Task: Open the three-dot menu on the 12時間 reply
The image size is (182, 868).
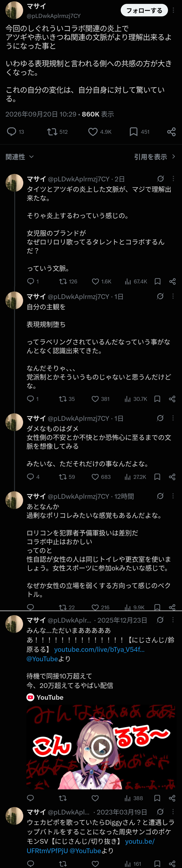Action: 173,496
